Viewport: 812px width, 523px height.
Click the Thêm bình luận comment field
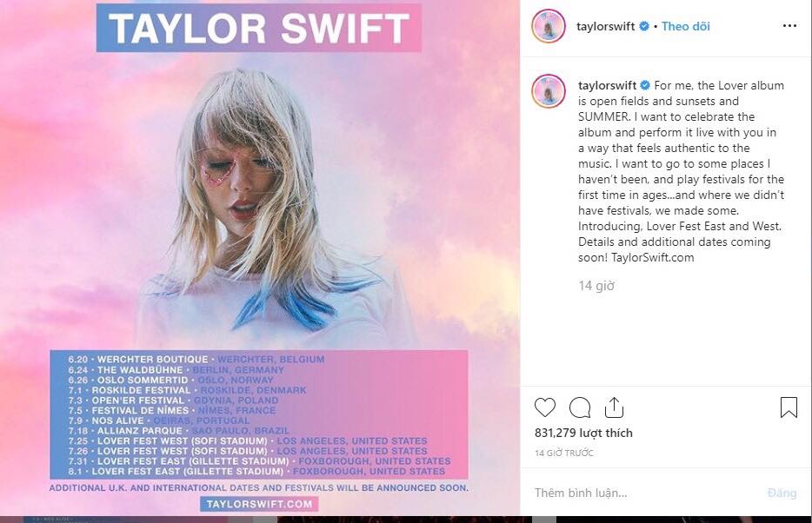click(642, 493)
